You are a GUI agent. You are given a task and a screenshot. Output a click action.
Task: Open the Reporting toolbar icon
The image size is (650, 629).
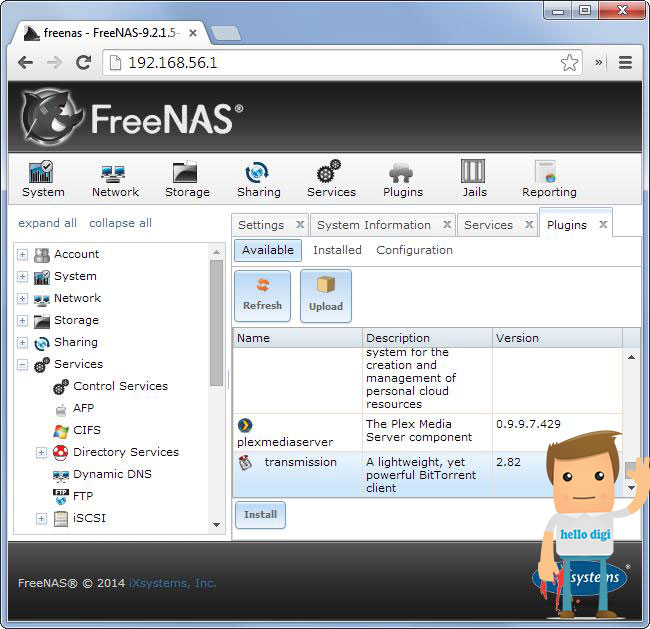545,172
